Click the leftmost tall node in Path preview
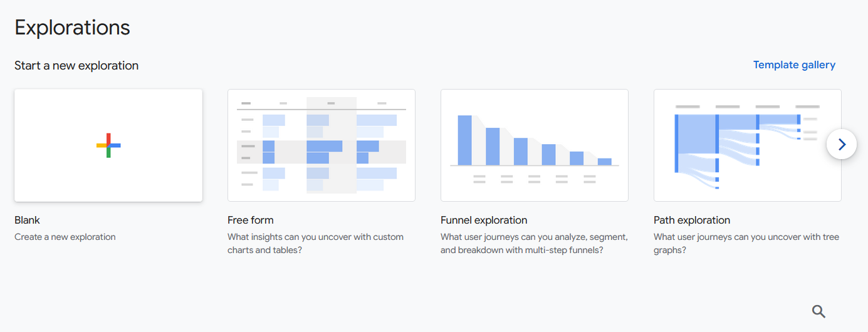The height and width of the screenshot is (332, 868). (x=677, y=143)
